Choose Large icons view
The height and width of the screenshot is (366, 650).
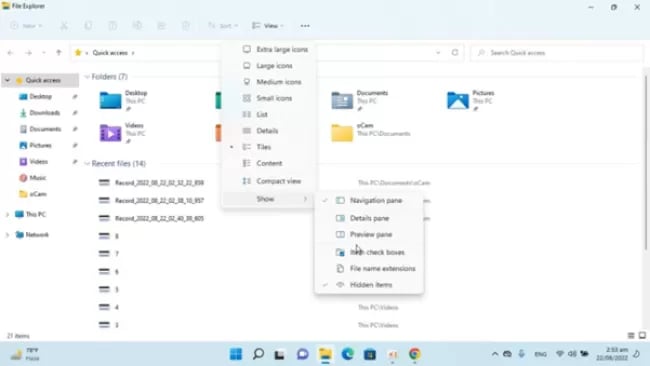coord(268,66)
